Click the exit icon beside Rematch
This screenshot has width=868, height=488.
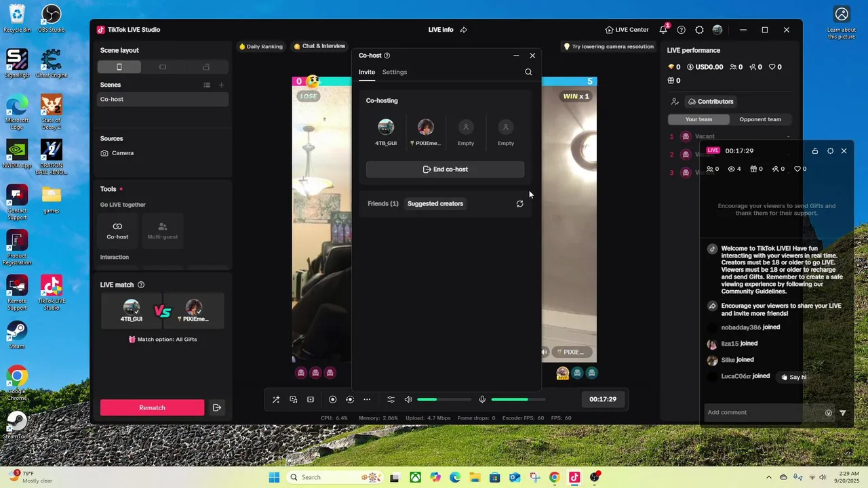point(217,407)
